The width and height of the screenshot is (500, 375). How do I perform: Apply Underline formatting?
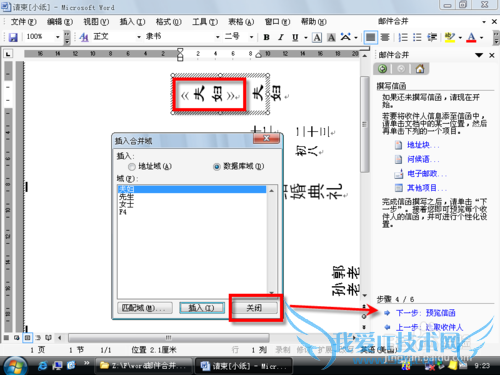[295, 37]
